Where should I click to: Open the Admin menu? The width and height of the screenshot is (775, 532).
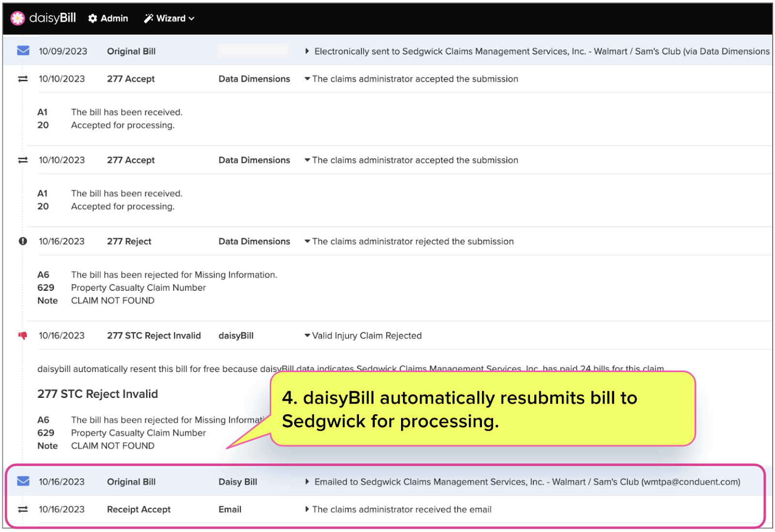(114, 18)
